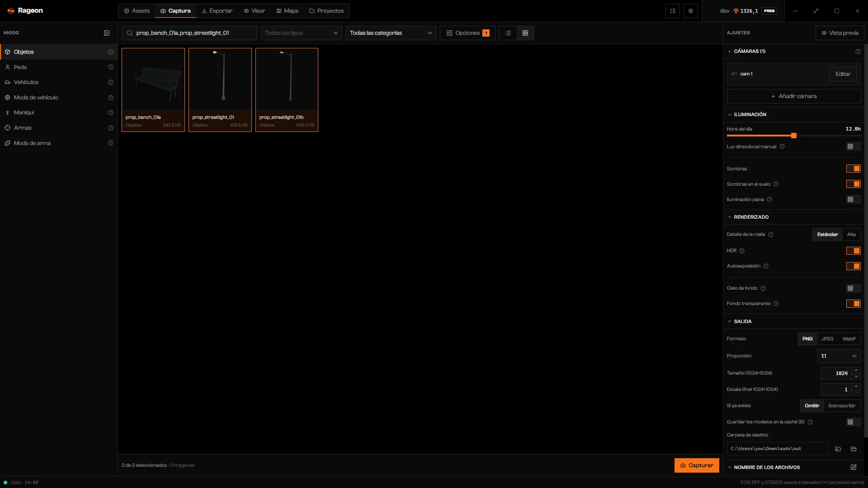Turn off the HDR toggle
The width and height of the screenshot is (868, 488).
tap(854, 251)
